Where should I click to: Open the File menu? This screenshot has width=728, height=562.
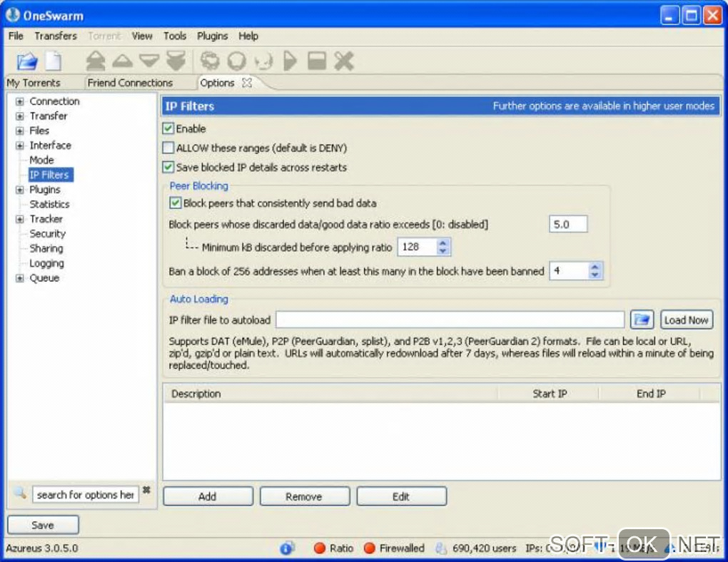pos(16,36)
